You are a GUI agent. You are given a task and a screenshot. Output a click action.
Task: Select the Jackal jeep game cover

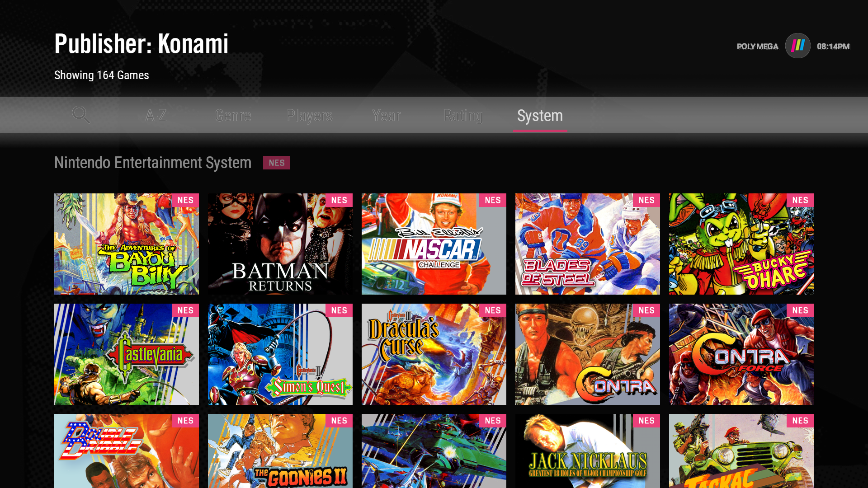pyautogui.click(x=741, y=451)
